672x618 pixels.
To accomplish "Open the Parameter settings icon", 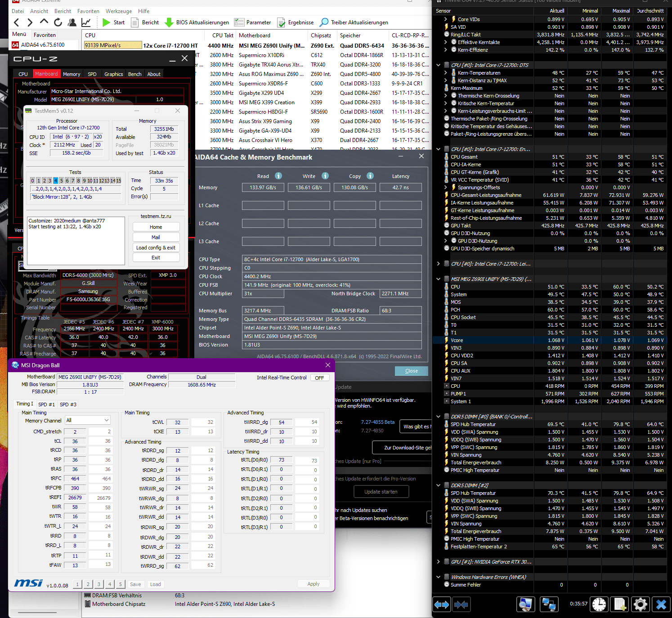I will (x=239, y=22).
